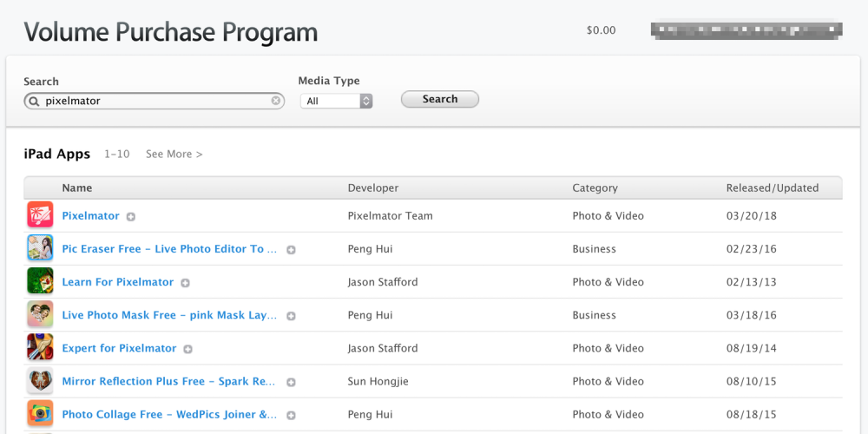
Task: Click the 03/20/18 release date
Action: [751, 216]
